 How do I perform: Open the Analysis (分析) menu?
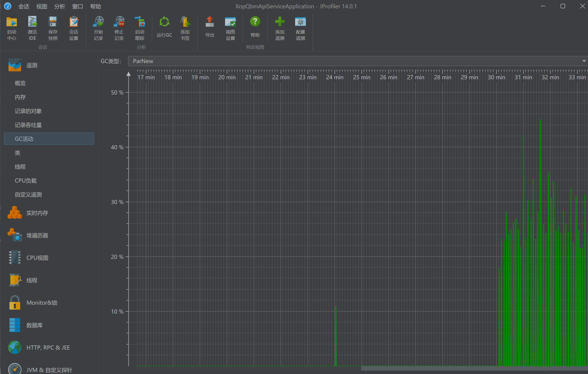[x=60, y=6]
